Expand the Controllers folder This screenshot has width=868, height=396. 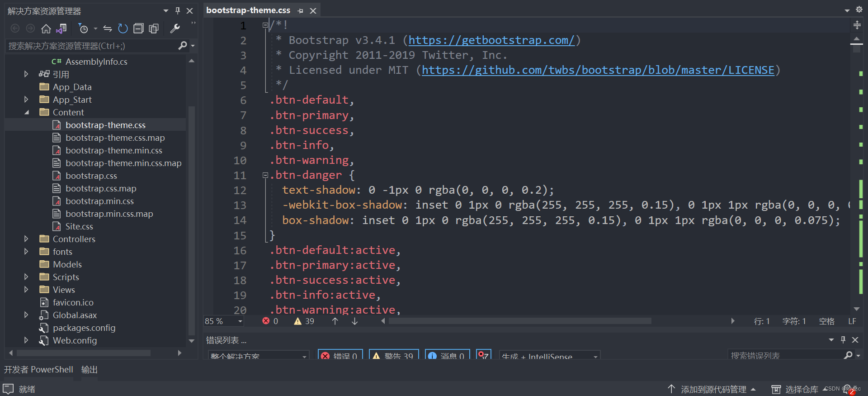tap(26, 239)
